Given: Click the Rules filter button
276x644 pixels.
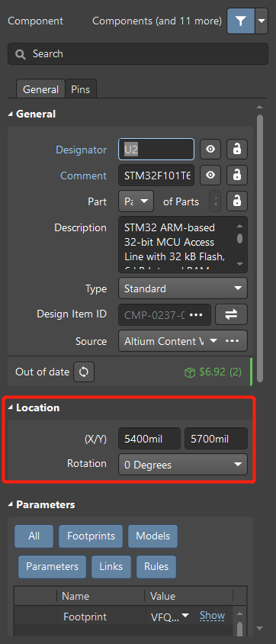Looking at the screenshot, I should click(x=156, y=567).
